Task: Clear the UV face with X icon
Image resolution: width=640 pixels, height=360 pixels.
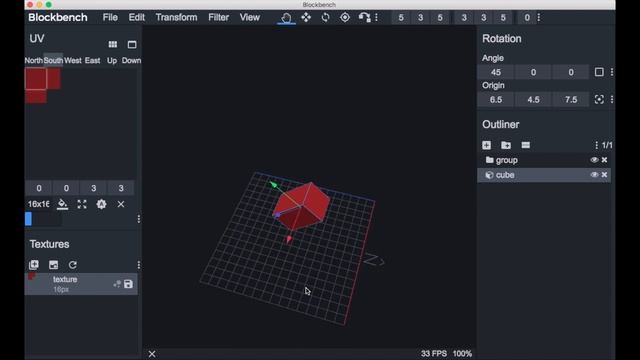Action: pos(121,204)
